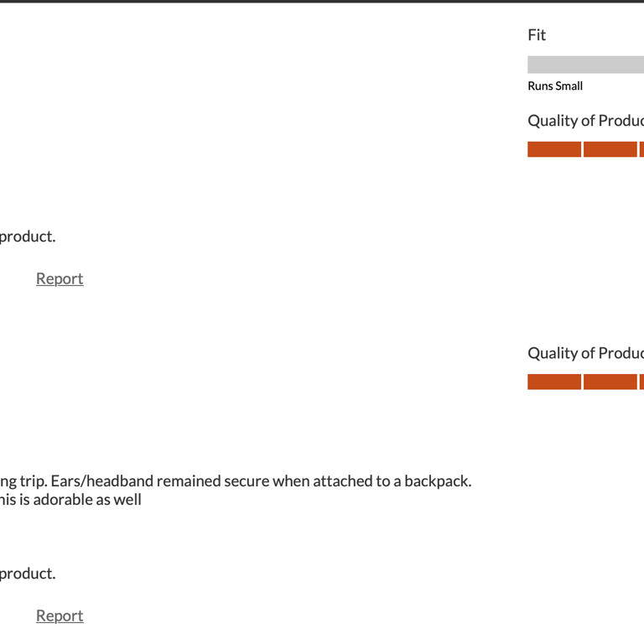Click the 'product.' text above the first Report link

28,236
